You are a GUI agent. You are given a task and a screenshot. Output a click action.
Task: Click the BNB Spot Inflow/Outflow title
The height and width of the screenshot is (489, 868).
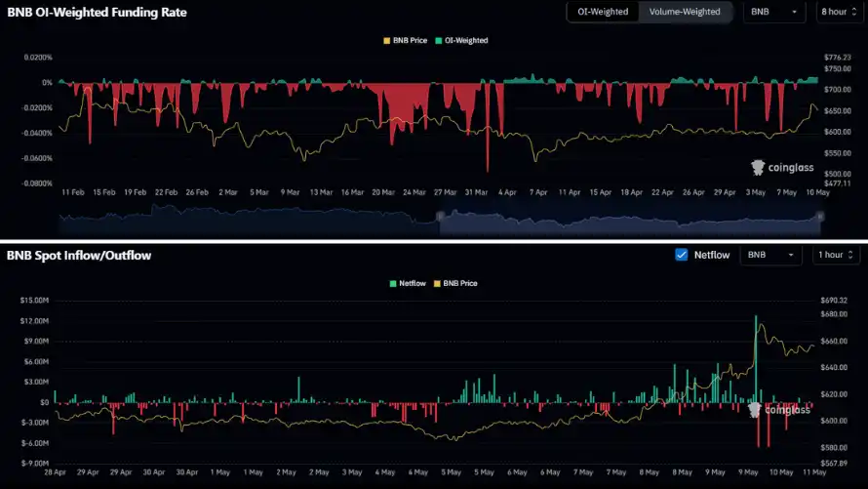point(79,256)
